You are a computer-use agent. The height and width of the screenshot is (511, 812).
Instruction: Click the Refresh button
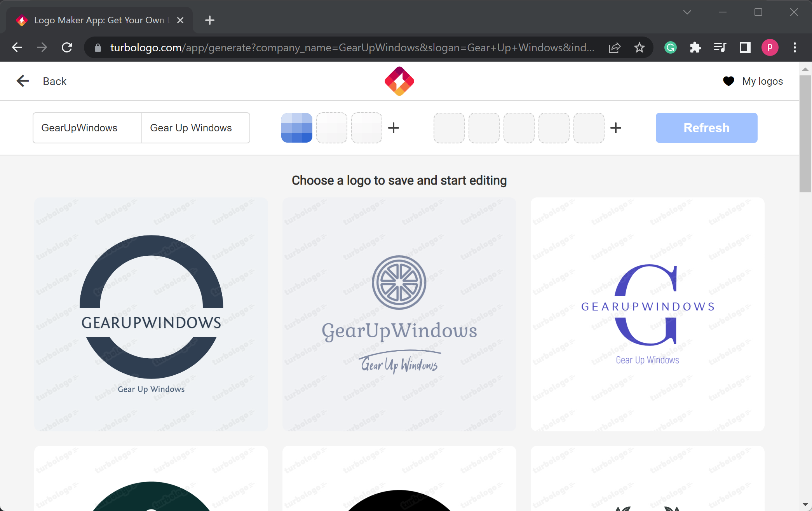[707, 128]
